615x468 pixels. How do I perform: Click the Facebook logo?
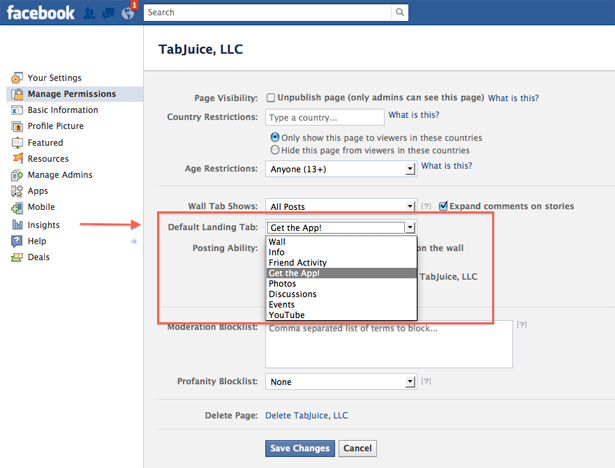pos(41,13)
